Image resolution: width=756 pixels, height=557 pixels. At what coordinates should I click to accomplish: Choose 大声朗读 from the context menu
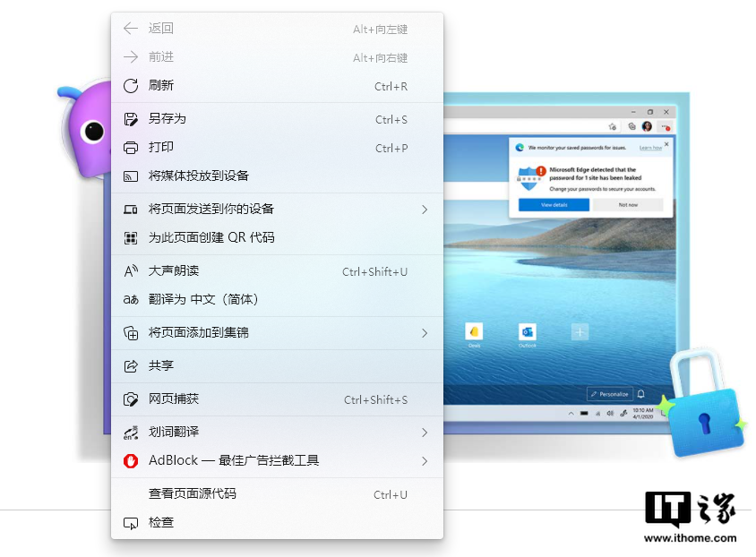(x=278, y=271)
